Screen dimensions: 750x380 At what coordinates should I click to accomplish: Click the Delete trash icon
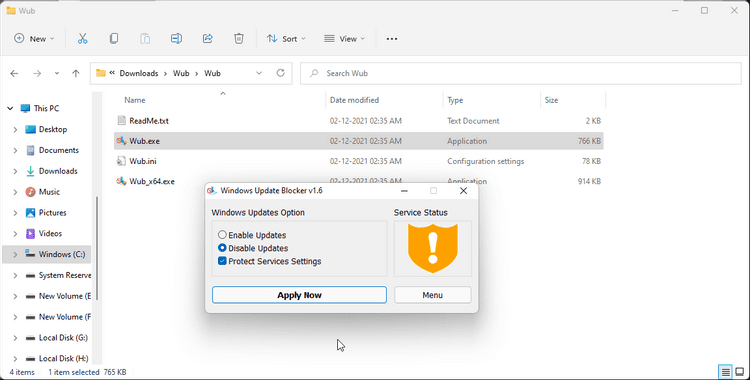click(239, 39)
